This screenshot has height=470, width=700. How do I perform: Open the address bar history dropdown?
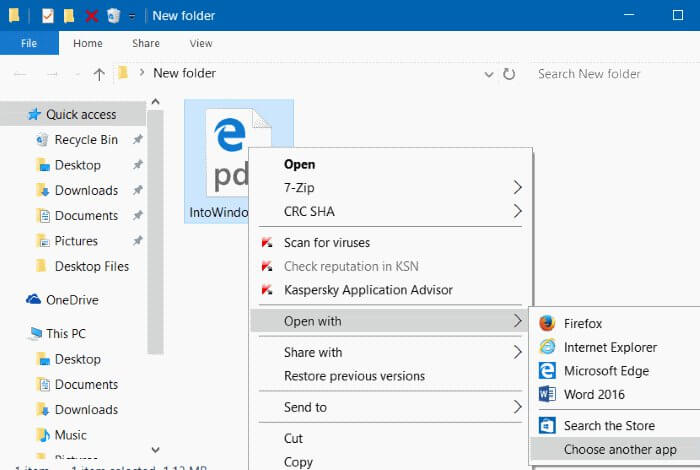point(489,74)
